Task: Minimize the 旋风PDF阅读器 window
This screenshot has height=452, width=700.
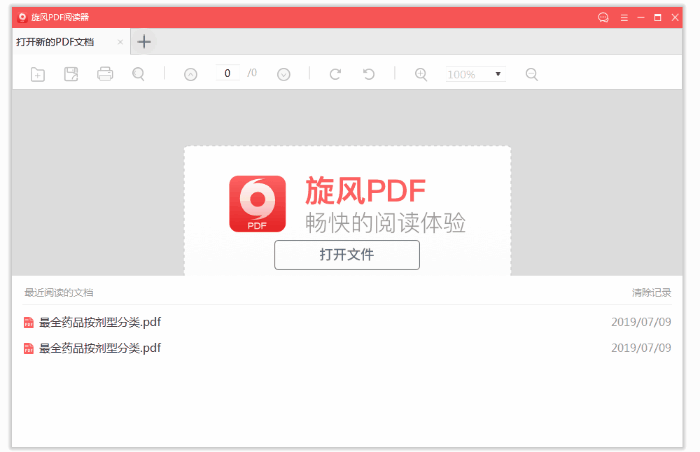Action: (641, 17)
